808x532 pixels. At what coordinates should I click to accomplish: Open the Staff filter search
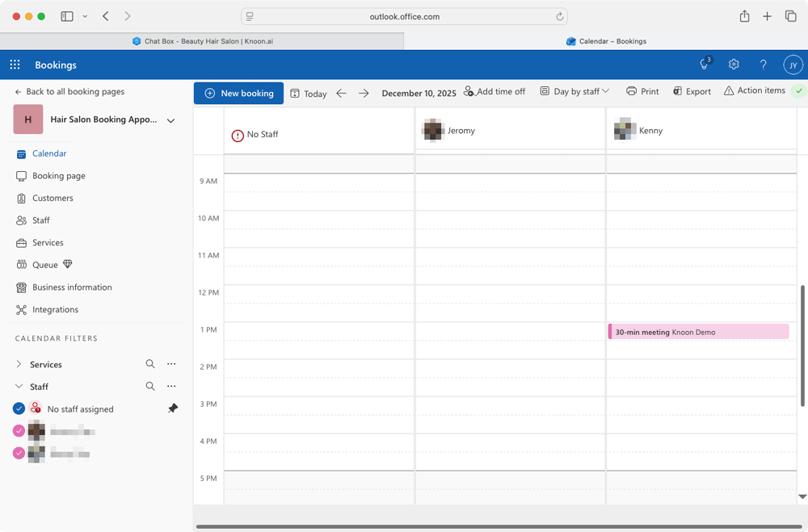coord(150,386)
